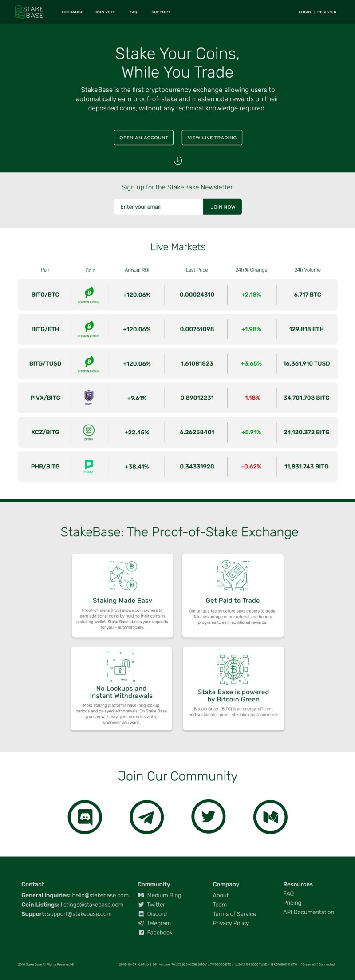Click the View Live Trading button
Screen dimensions: 355x980
coord(212,138)
